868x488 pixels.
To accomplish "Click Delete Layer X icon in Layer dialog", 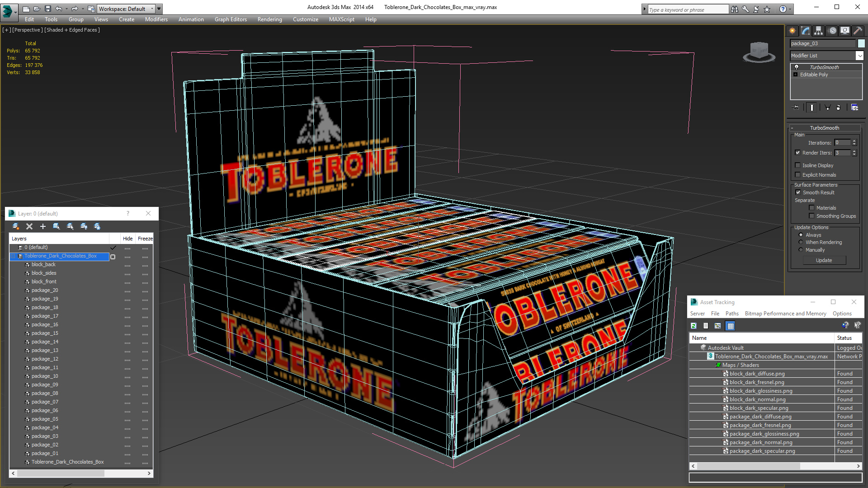I will [29, 226].
